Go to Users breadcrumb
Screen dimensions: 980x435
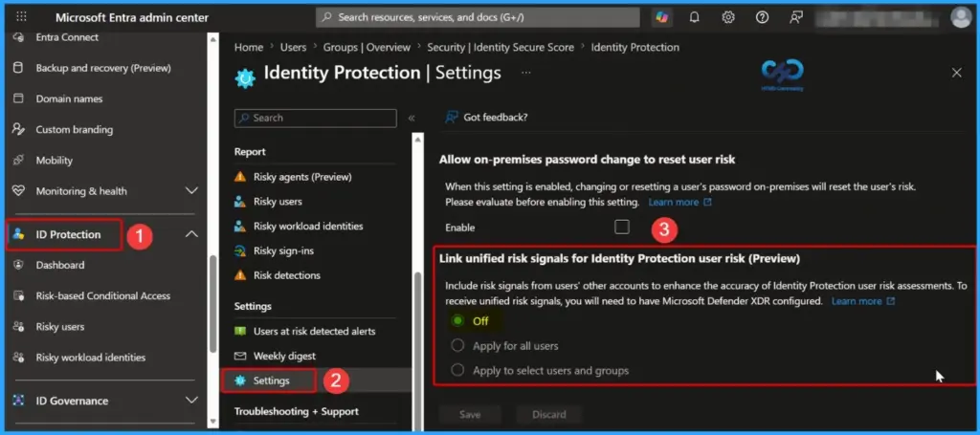click(293, 48)
